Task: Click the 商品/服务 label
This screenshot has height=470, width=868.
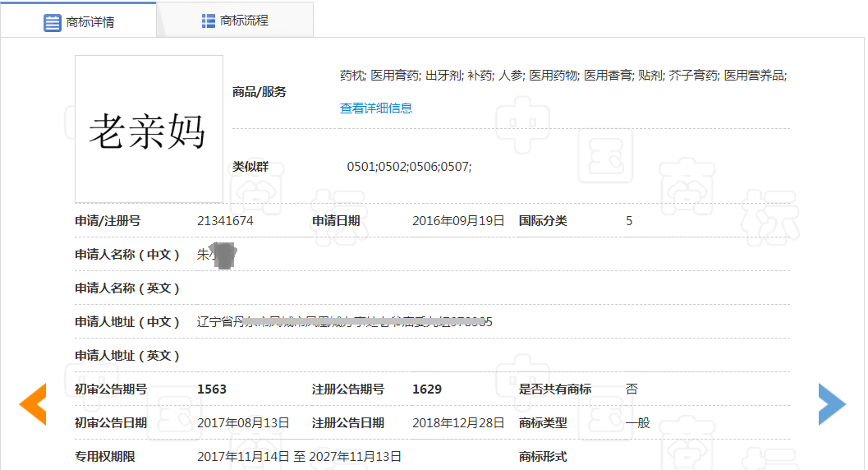Action: pyautogui.click(x=259, y=92)
